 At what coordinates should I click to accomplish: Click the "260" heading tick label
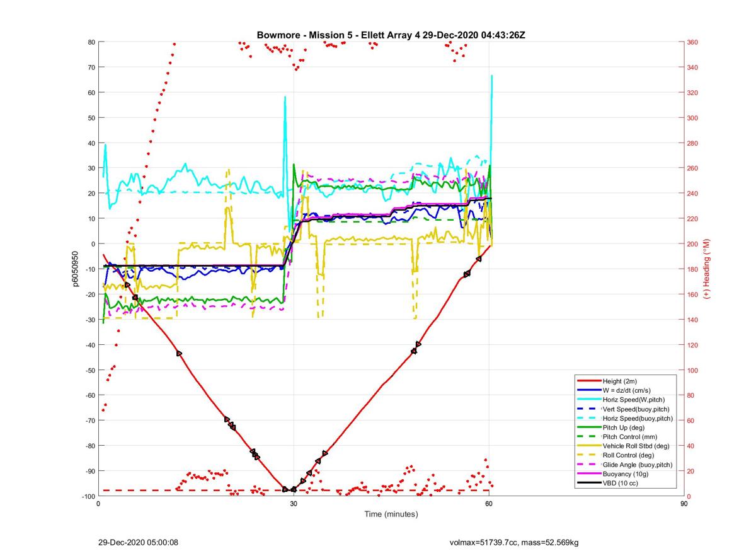click(x=693, y=168)
